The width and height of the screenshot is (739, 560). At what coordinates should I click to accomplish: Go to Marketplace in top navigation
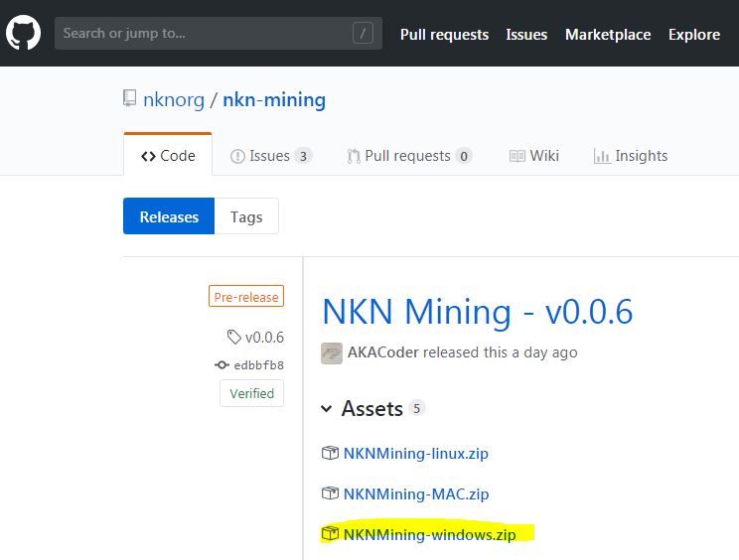coord(608,34)
